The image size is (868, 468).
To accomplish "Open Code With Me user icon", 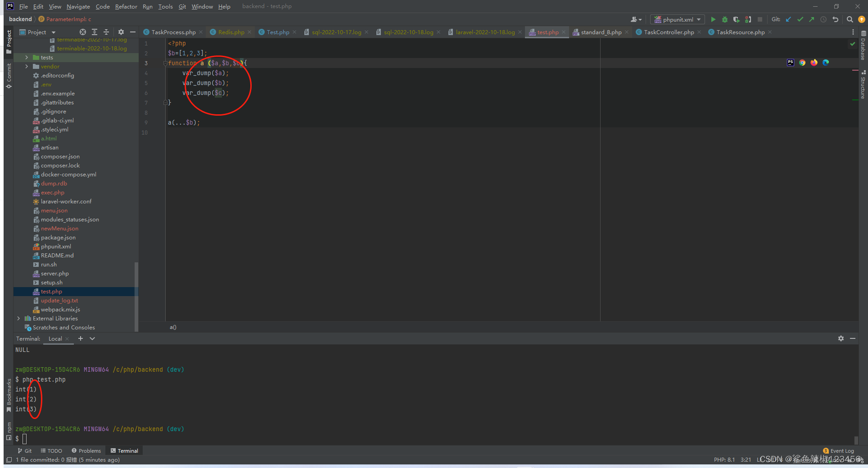I will coord(636,19).
